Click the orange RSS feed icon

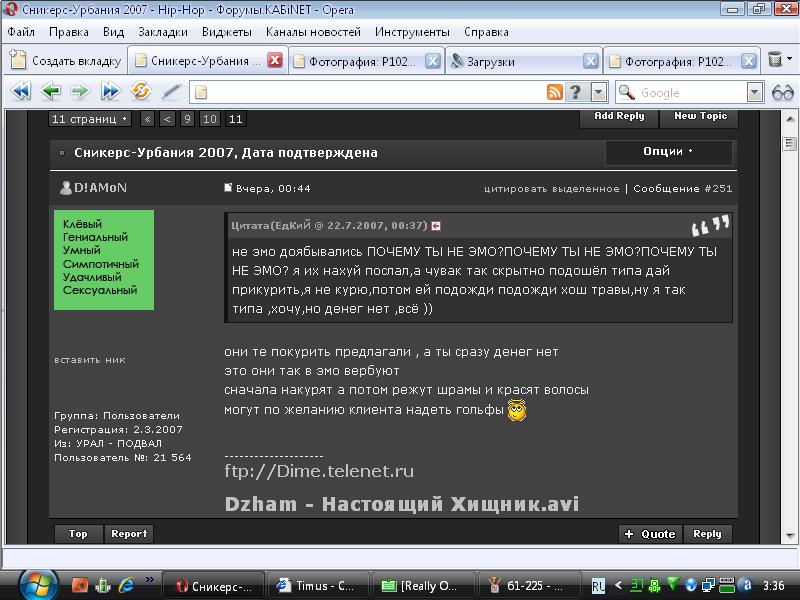pyautogui.click(x=554, y=93)
